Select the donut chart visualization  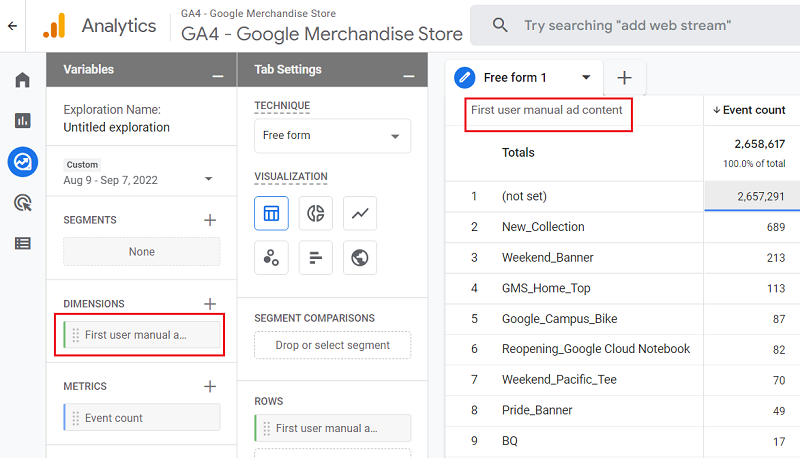[316, 213]
